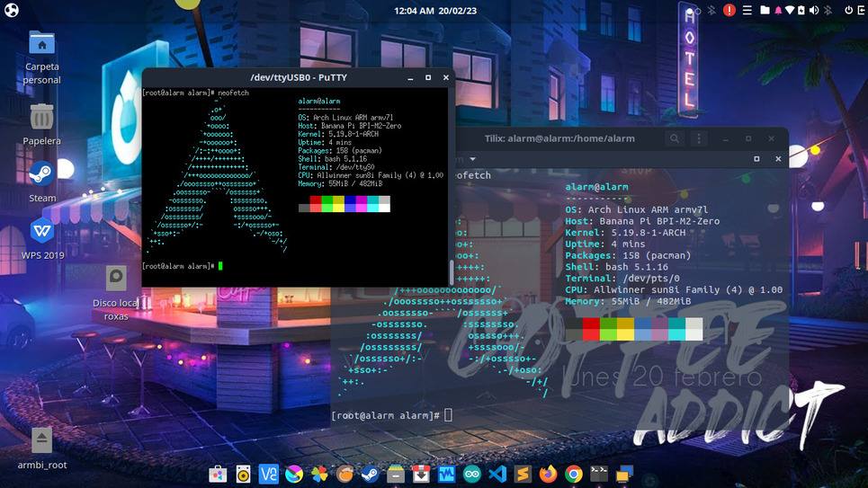Check the battery charging tray indicator
This screenshot has width=868, height=488.
[x=801, y=10]
